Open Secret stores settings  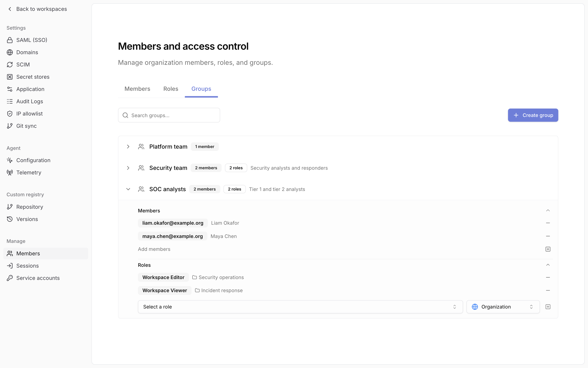46,77
